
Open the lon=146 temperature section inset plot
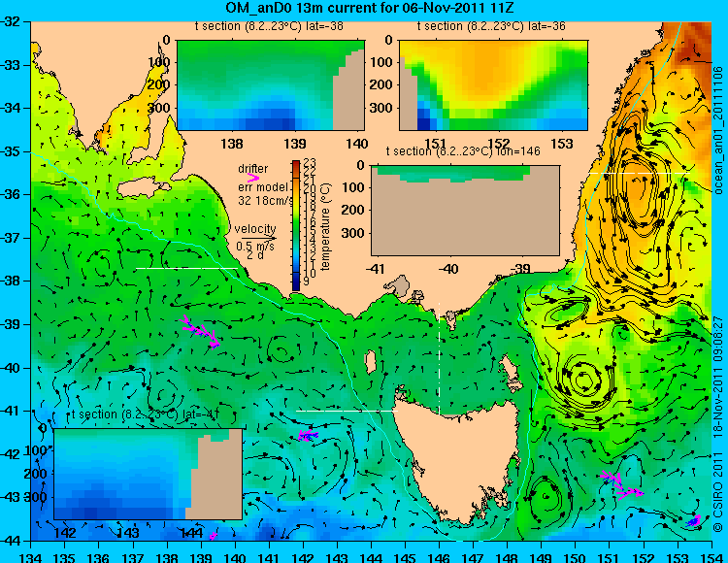click(x=465, y=211)
